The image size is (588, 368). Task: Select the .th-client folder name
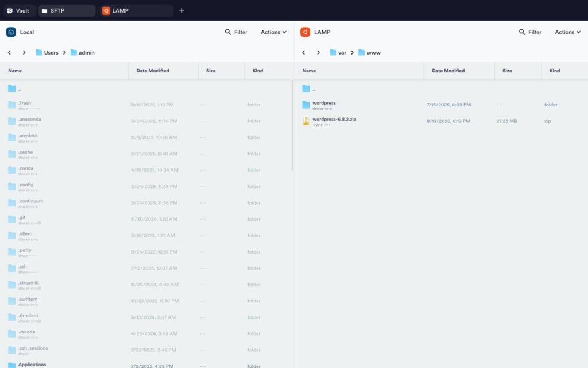[x=28, y=316]
